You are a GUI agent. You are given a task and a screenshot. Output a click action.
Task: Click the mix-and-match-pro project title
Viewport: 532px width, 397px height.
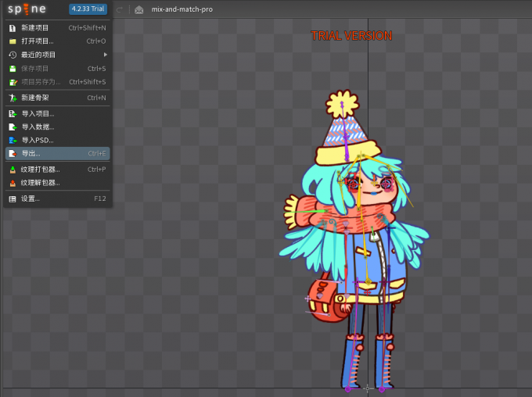coord(182,9)
